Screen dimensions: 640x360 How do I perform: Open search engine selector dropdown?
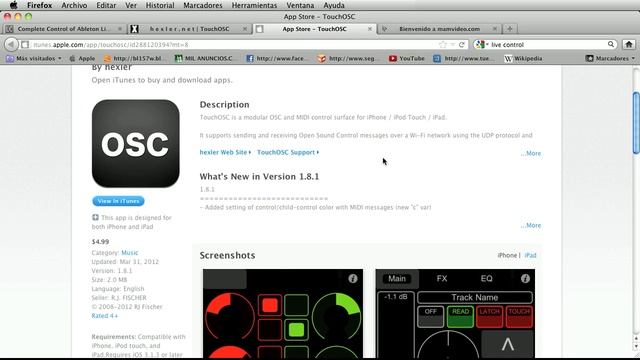pyautogui.click(x=482, y=44)
